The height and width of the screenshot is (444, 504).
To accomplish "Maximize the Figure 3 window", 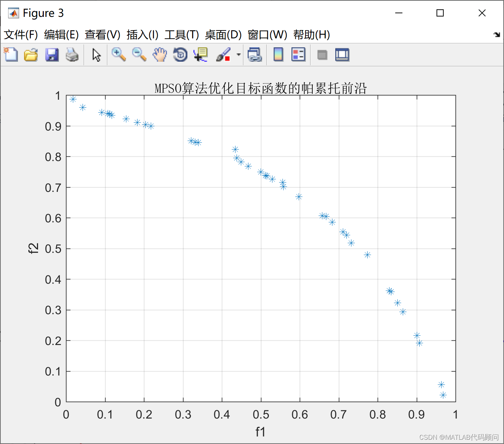I will pyautogui.click(x=440, y=13).
